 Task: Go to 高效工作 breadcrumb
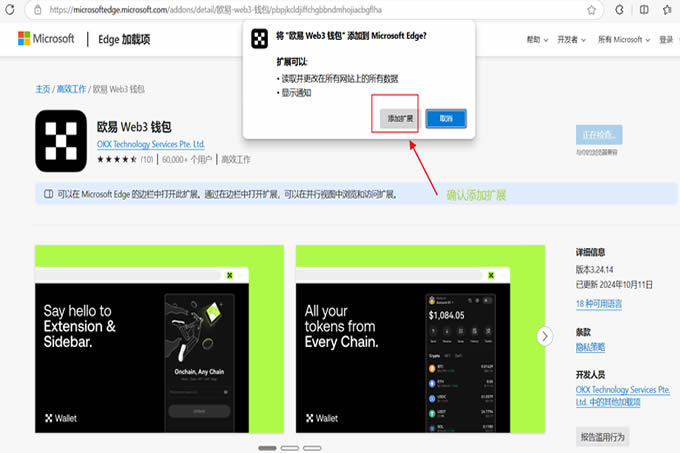[x=71, y=89]
